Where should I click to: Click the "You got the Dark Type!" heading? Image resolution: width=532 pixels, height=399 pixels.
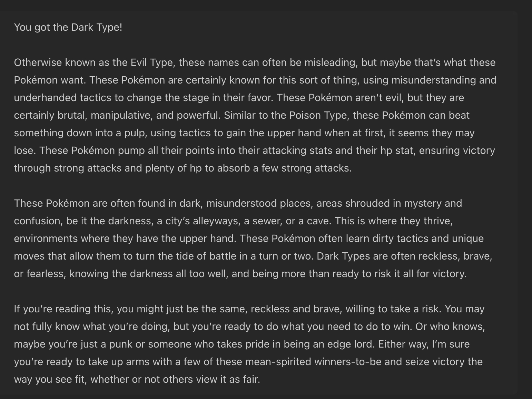[x=68, y=27]
